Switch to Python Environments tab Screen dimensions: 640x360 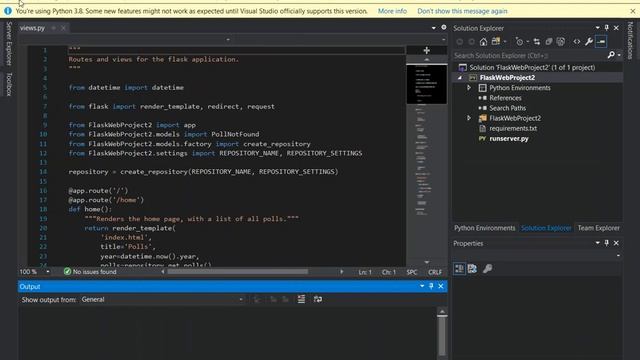tap(484, 228)
